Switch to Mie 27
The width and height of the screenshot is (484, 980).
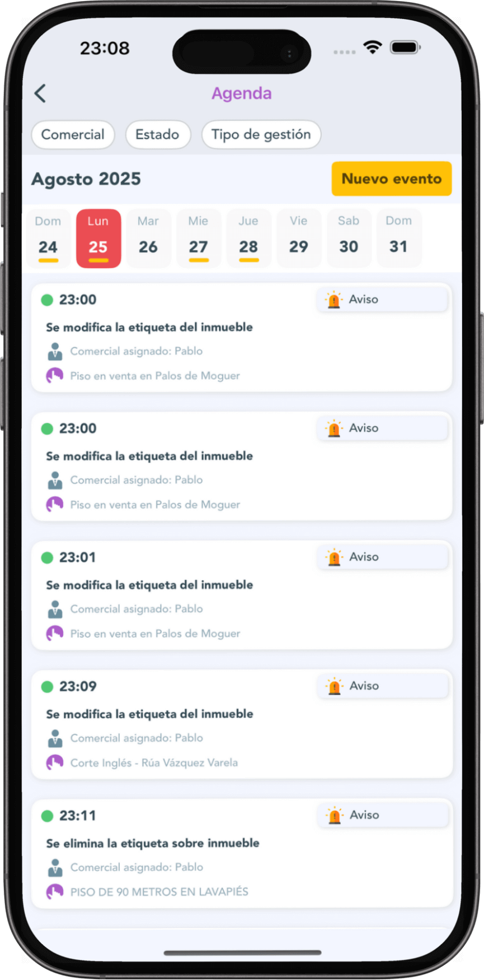(x=199, y=238)
